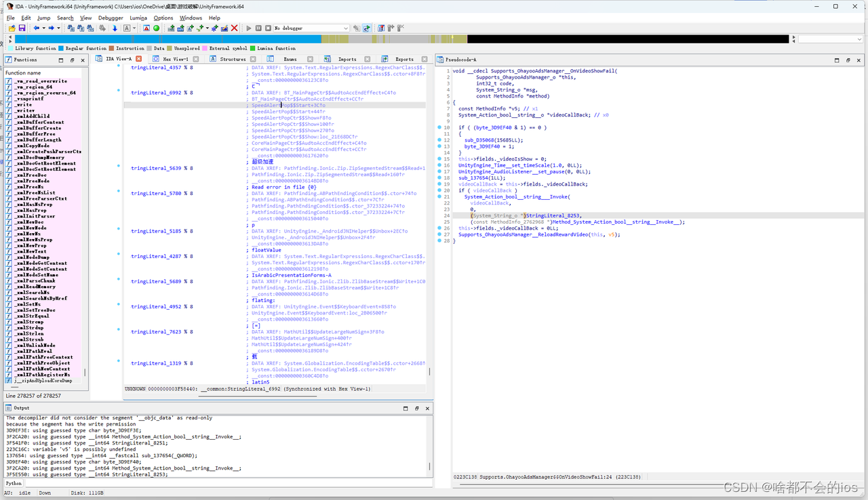Click the sub_D35068 call in pseudocode
Image resolution: width=868 pixels, height=500 pixels.
tap(479, 140)
